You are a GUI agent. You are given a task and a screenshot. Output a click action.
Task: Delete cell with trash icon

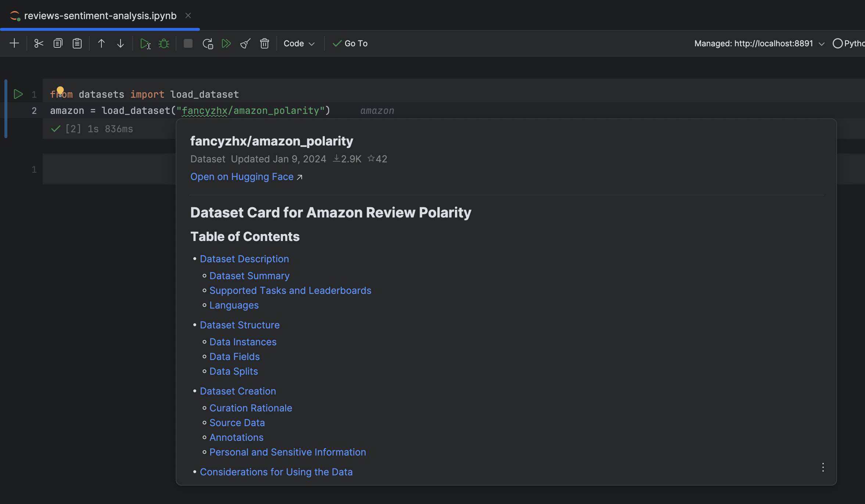point(265,43)
